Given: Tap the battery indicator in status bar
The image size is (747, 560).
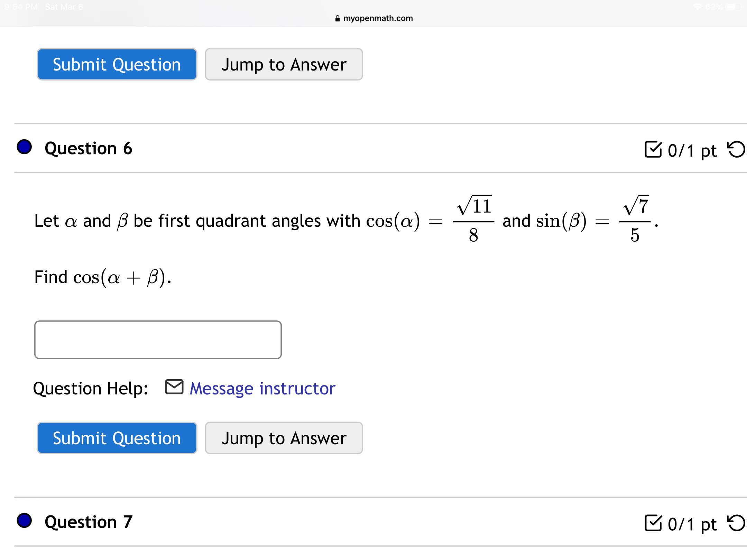Looking at the screenshot, I should [x=732, y=7].
